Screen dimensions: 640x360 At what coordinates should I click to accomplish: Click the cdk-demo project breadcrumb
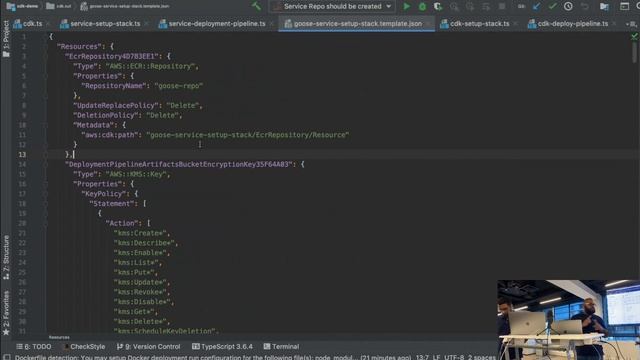click(x=22, y=6)
